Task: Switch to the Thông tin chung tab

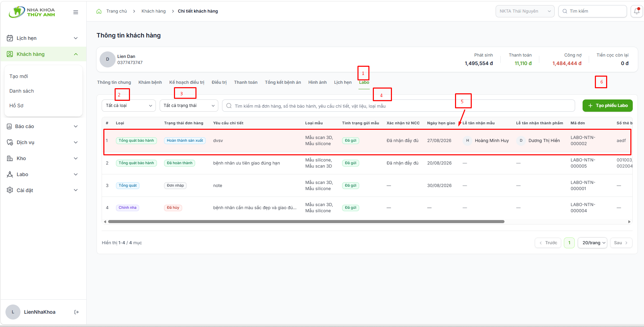Action: [x=114, y=82]
